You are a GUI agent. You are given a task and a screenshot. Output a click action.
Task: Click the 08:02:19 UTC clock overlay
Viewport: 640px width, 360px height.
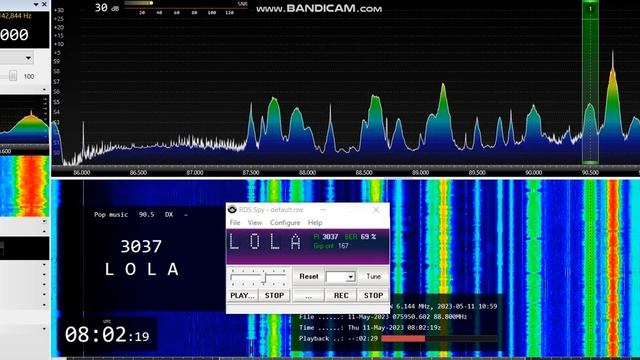pos(107,335)
